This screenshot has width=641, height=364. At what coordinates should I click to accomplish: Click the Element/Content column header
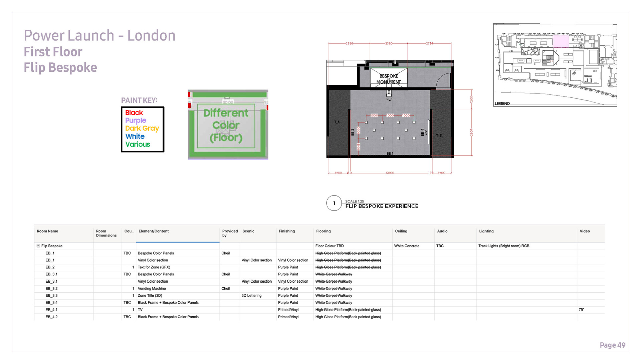(154, 231)
